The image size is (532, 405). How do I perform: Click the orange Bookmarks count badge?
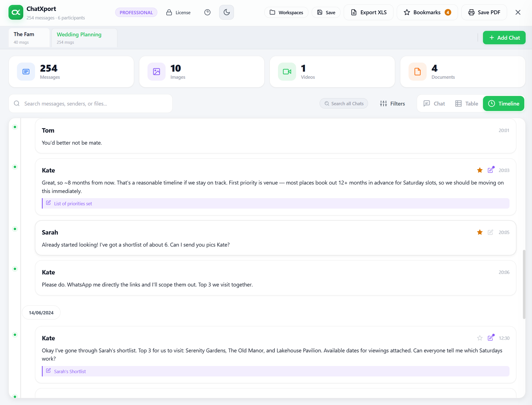pyautogui.click(x=448, y=12)
